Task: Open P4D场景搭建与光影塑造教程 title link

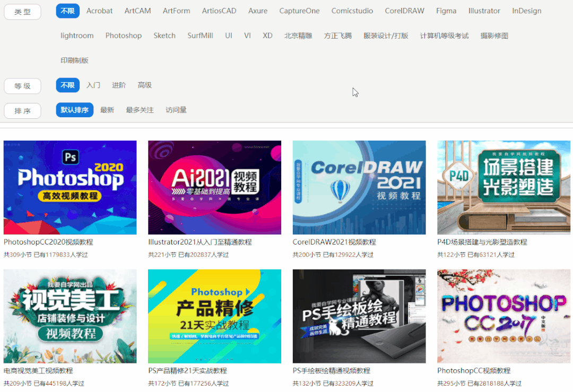Action: pyautogui.click(x=482, y=242)
